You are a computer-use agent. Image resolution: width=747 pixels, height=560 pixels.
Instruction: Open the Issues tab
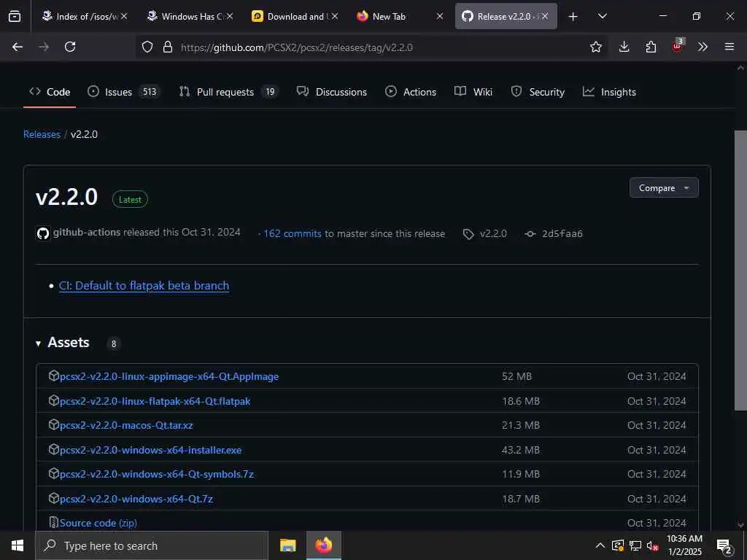pyautogui.click(x=124, y=92)
